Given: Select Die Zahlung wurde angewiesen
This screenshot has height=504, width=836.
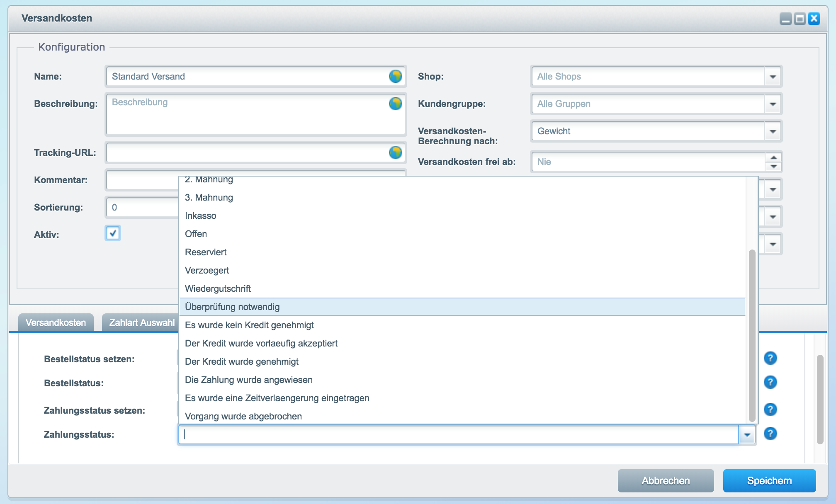Looking at the screenshot, I should pos(462,380).
